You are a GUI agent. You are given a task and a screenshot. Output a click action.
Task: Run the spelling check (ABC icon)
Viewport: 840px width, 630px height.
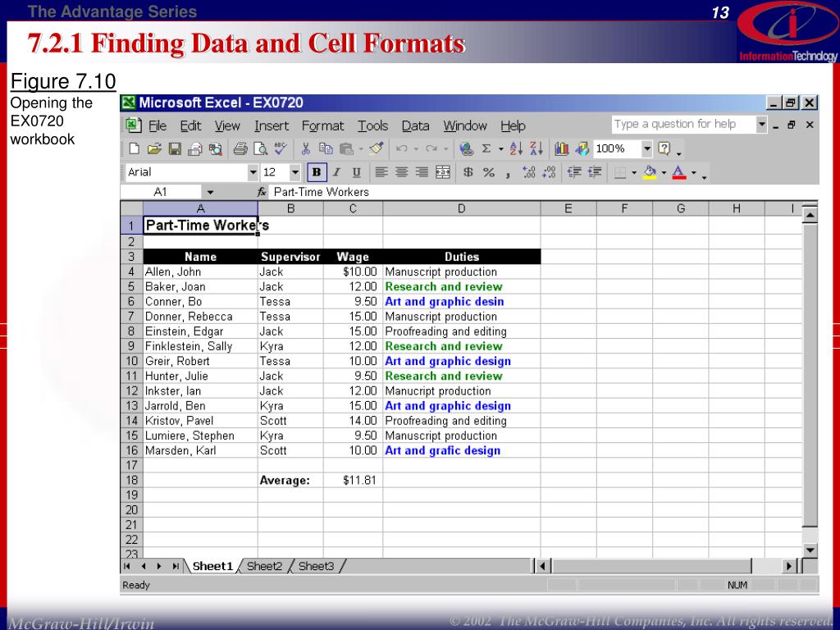(281, 148)
